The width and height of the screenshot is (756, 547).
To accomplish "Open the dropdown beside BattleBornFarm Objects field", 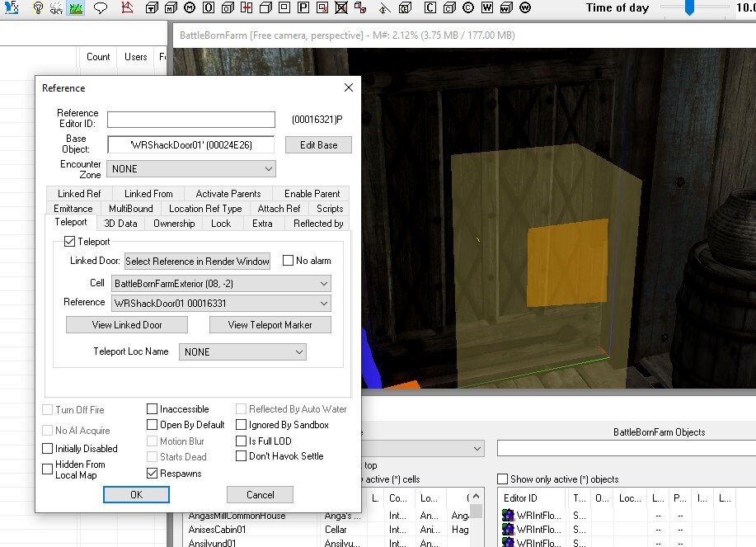I will (477, 449).
